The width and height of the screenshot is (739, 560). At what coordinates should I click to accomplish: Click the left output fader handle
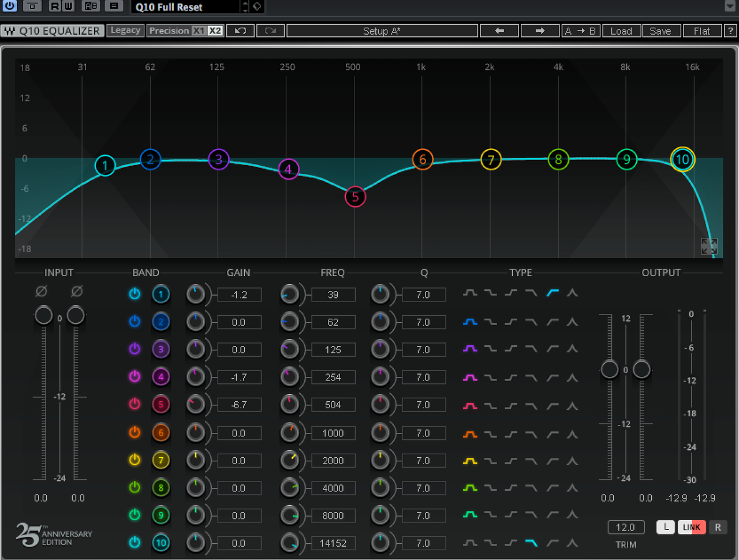tap(610, 369)
